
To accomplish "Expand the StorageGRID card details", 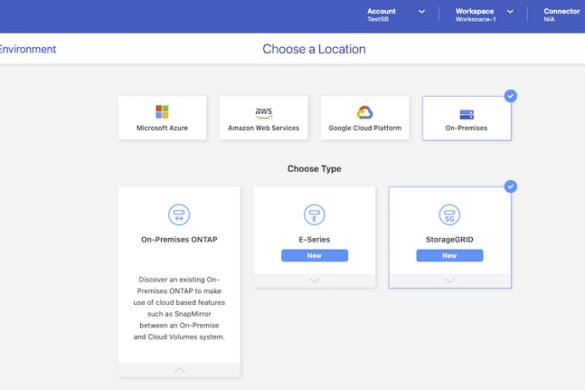I will click(x=450, y=281).
